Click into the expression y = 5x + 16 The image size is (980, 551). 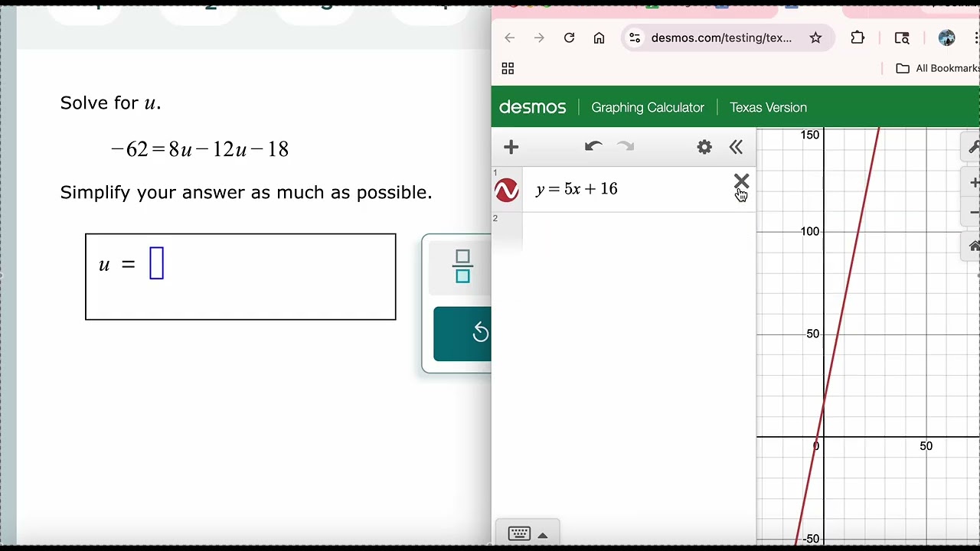coord(577,189)
